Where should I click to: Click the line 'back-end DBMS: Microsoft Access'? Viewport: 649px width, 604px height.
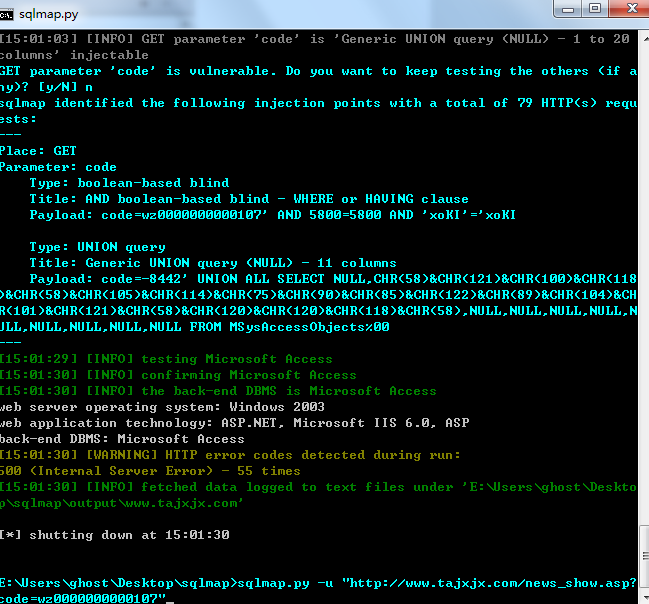[122, 439]
